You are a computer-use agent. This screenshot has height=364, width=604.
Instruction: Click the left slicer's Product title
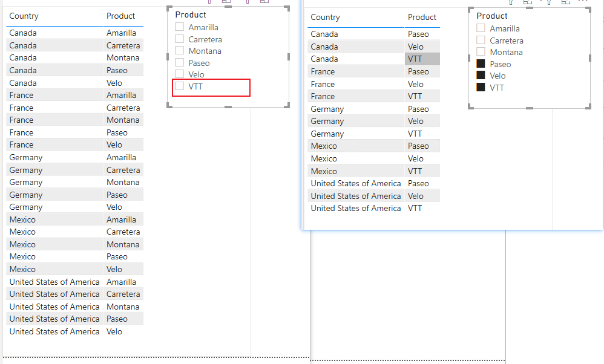(191, 15)
